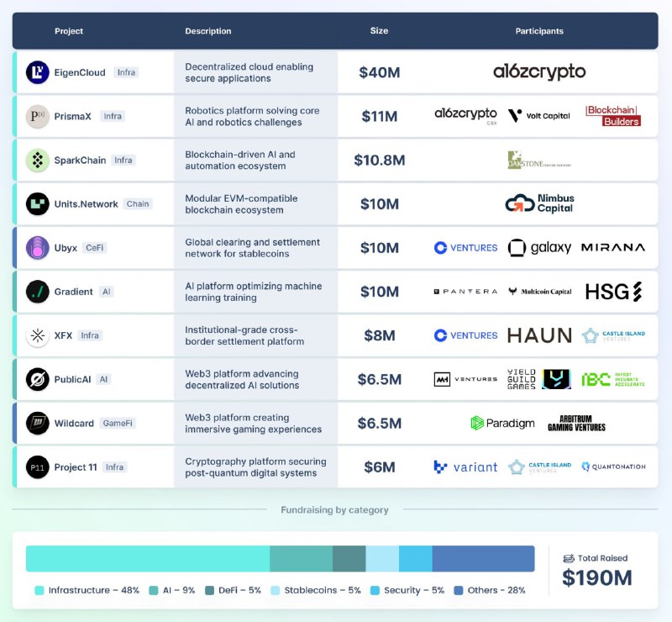672x622 pixels.
Task: Click the Others segment of the category bar
Action: tap(484, 558)
